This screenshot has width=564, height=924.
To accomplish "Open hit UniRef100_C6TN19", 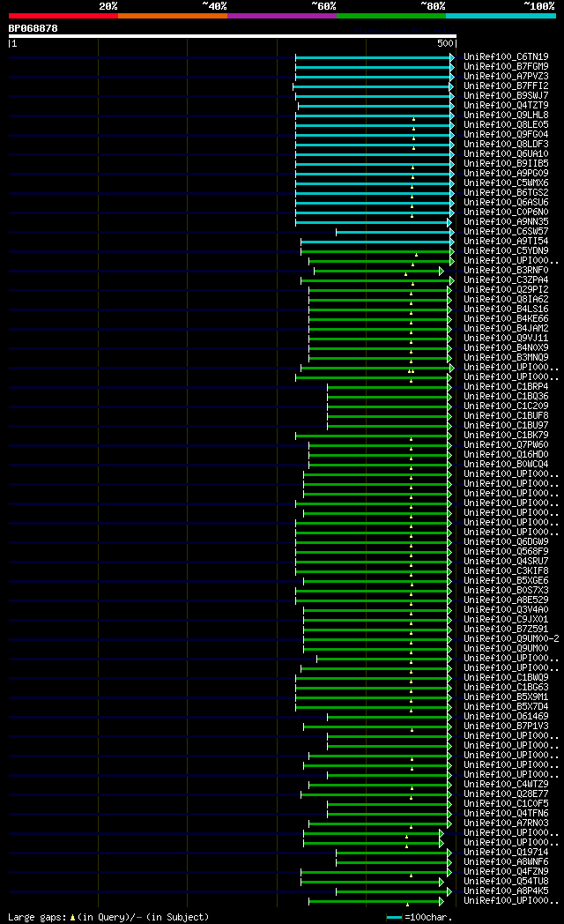I will (506, 57).
